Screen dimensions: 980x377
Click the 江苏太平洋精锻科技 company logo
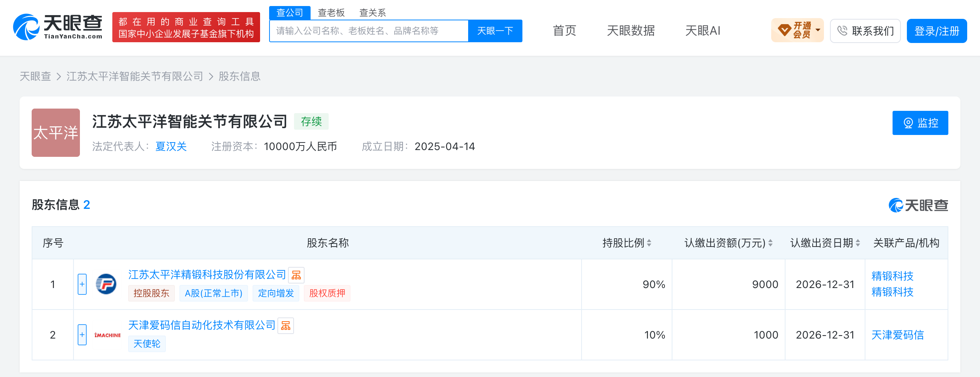(x=106, y=284)
